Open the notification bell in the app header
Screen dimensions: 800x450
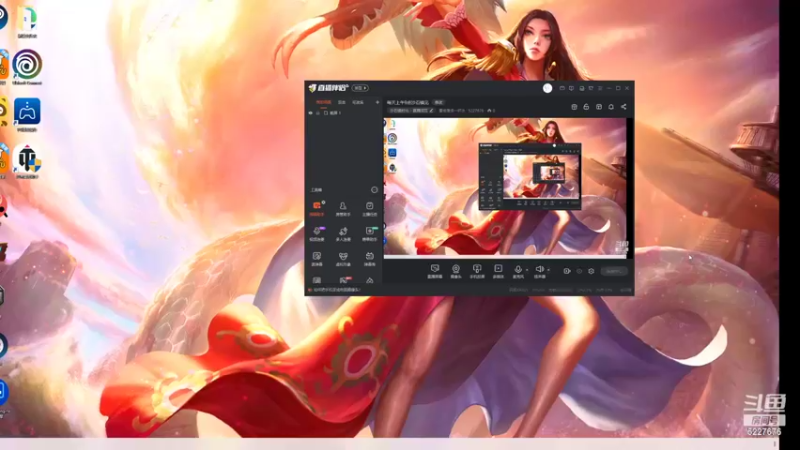[x=611, y=107]
